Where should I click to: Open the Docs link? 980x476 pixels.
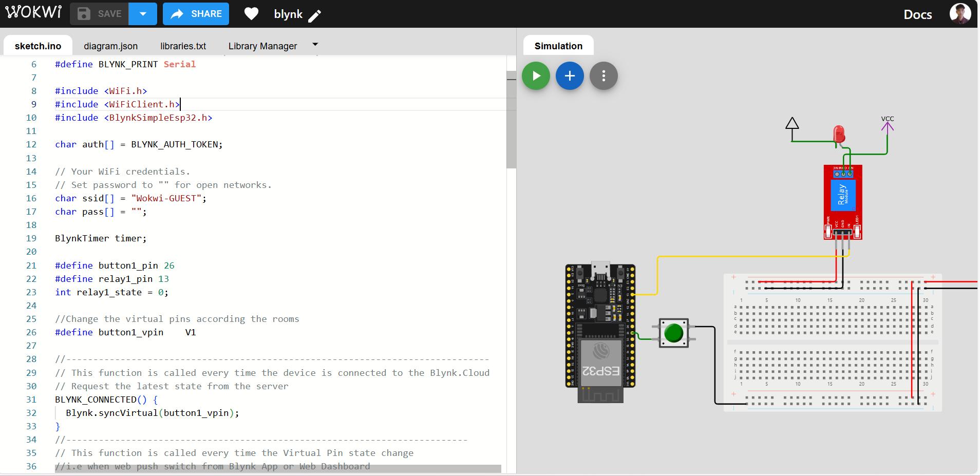point(917,14)
